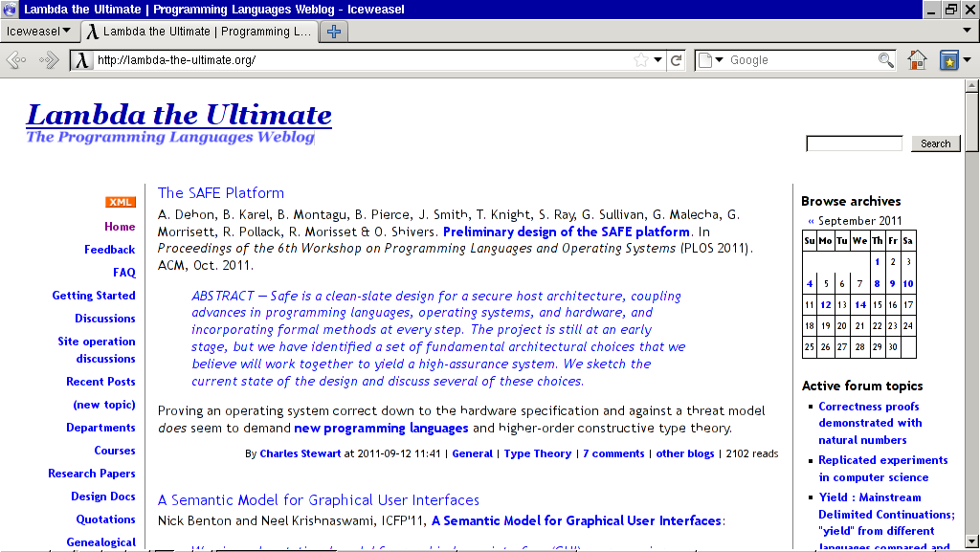The image size is (980, 552).
Task: Go back using the browser back arrow
Action: coord(16,60)
